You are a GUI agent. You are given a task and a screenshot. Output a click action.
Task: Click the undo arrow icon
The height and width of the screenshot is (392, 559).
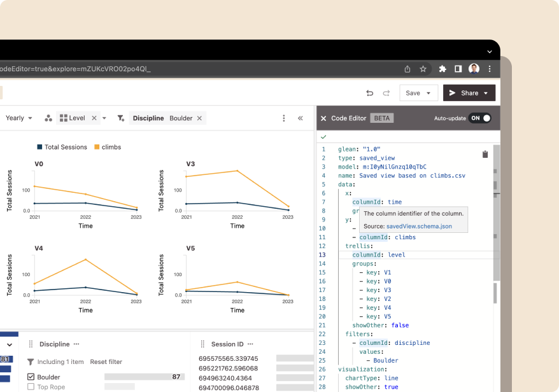coord(370,93)
